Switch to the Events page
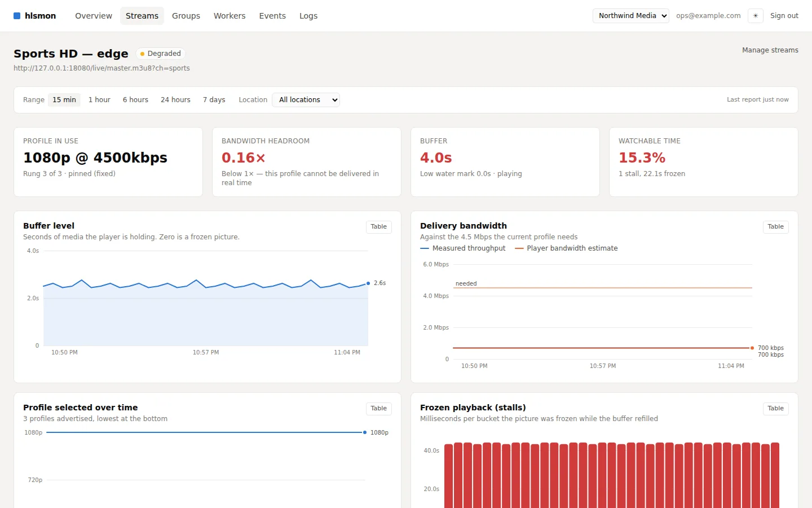 coord(272,16)
